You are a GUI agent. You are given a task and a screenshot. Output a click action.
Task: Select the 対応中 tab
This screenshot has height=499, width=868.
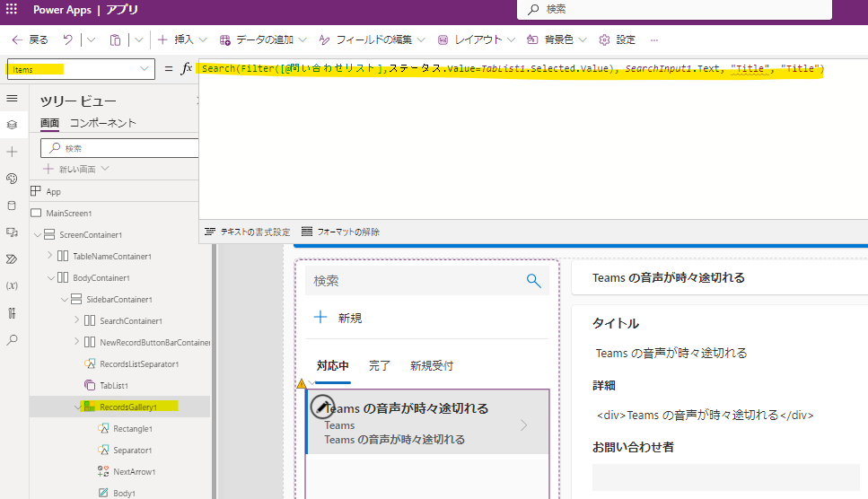(333, 365)
